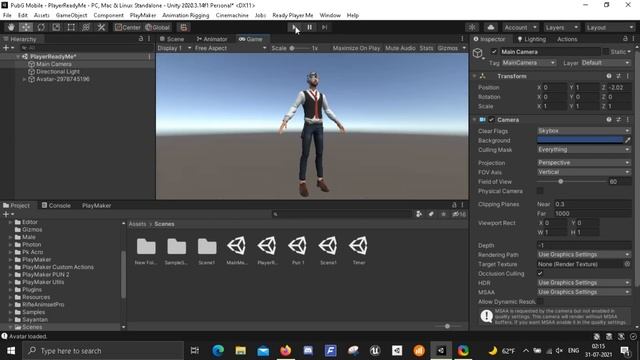Open the Ready Player Me menu

click(293, 15)
